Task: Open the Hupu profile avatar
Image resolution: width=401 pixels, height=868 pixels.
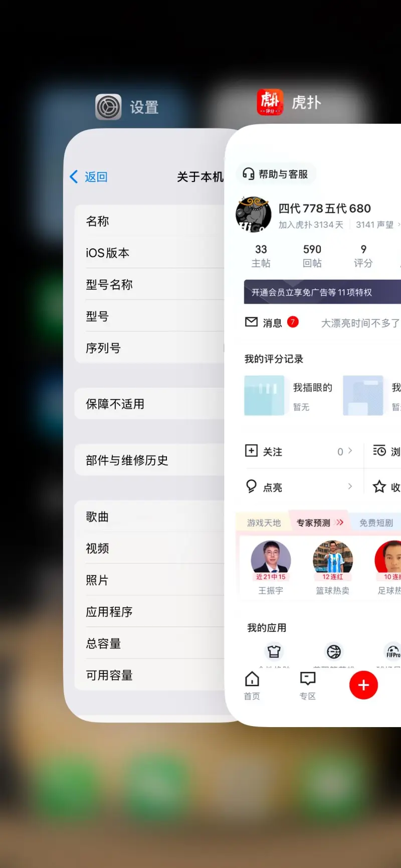Action: 254,214
